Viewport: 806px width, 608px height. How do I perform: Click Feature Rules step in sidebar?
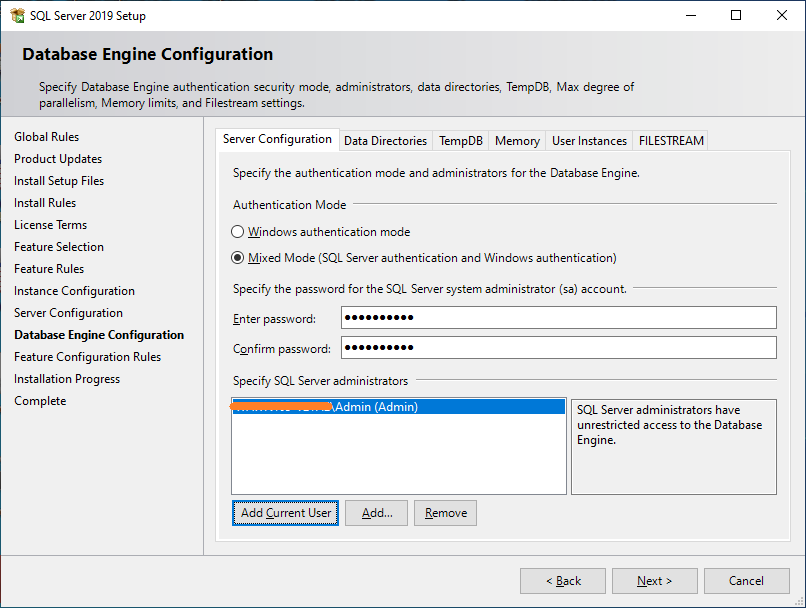[x=49, y=269]
